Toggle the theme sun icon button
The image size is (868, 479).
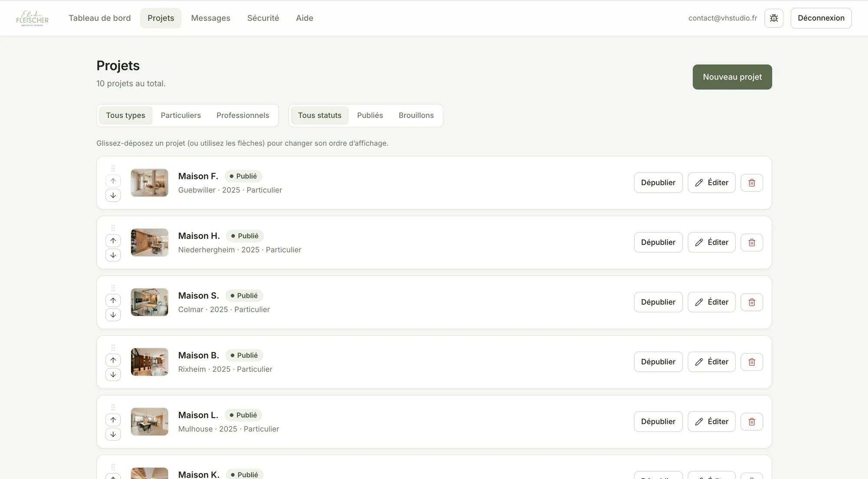pyautogui.click(x=774, y=18)
